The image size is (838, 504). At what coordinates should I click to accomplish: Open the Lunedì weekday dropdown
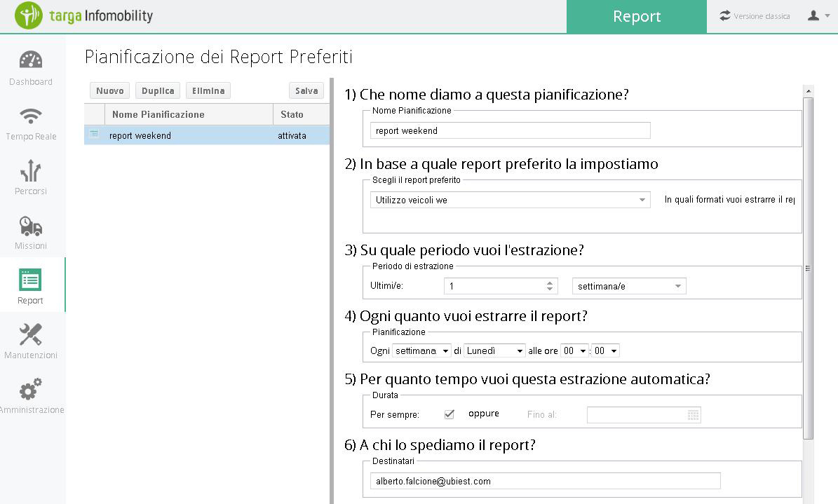point(494,350)
